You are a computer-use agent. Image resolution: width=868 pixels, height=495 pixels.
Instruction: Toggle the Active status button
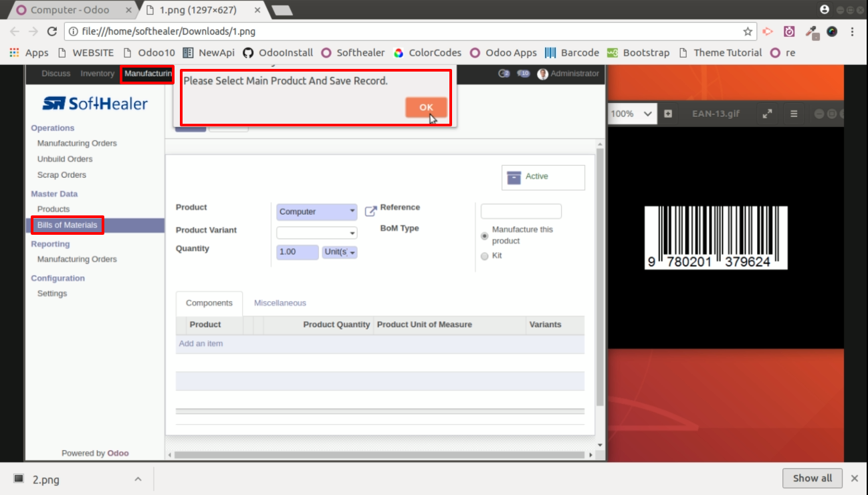pyautogui.click(x=543, y=177)
